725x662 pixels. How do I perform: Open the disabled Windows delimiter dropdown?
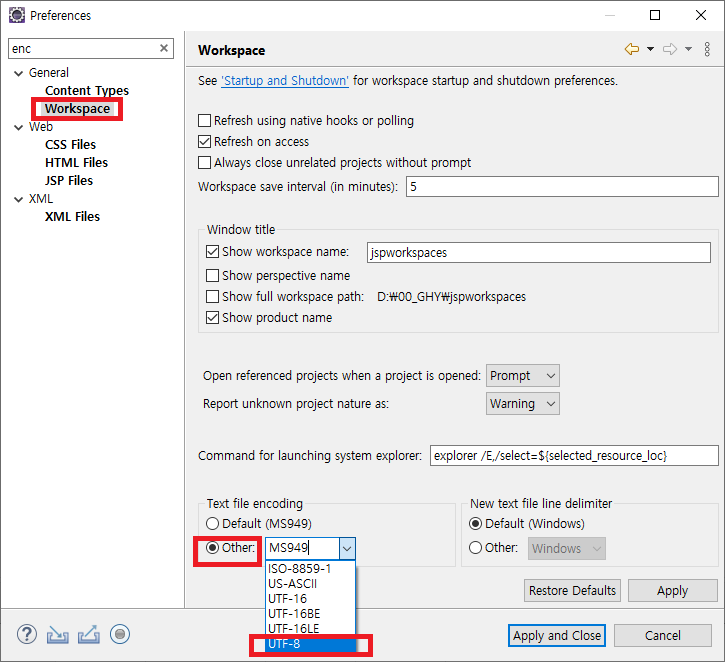[x=566, y=548]
